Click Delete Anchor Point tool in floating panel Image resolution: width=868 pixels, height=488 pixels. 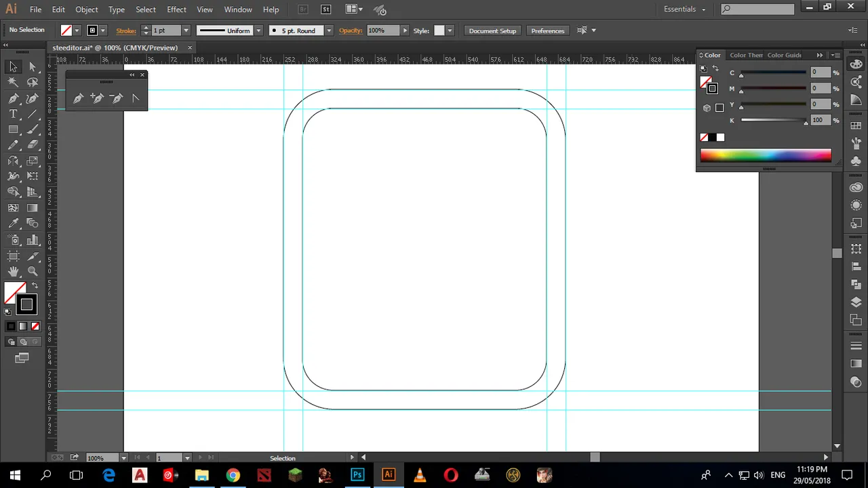(116, 98)
